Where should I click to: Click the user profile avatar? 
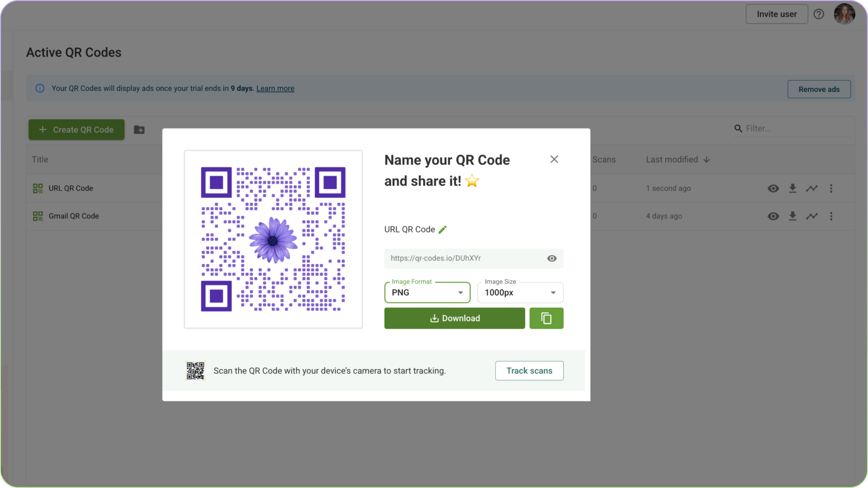pos(844,14)
